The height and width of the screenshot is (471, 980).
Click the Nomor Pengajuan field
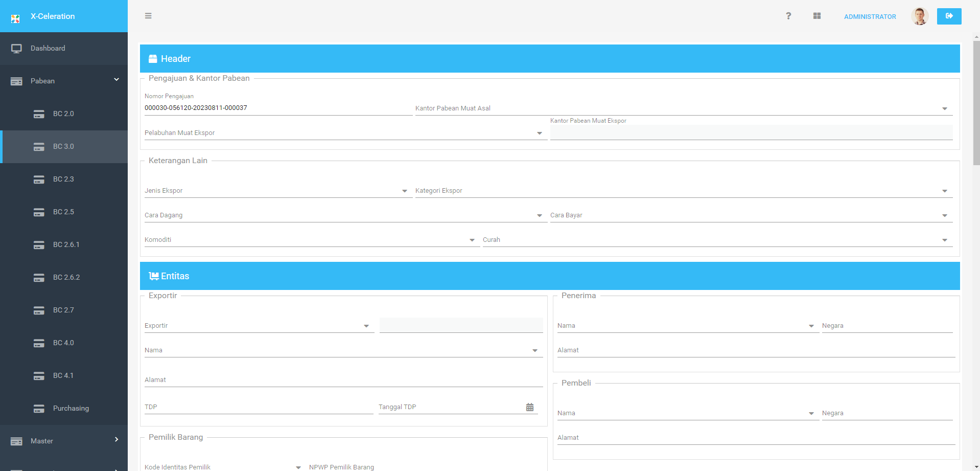(x=278, y=108)
